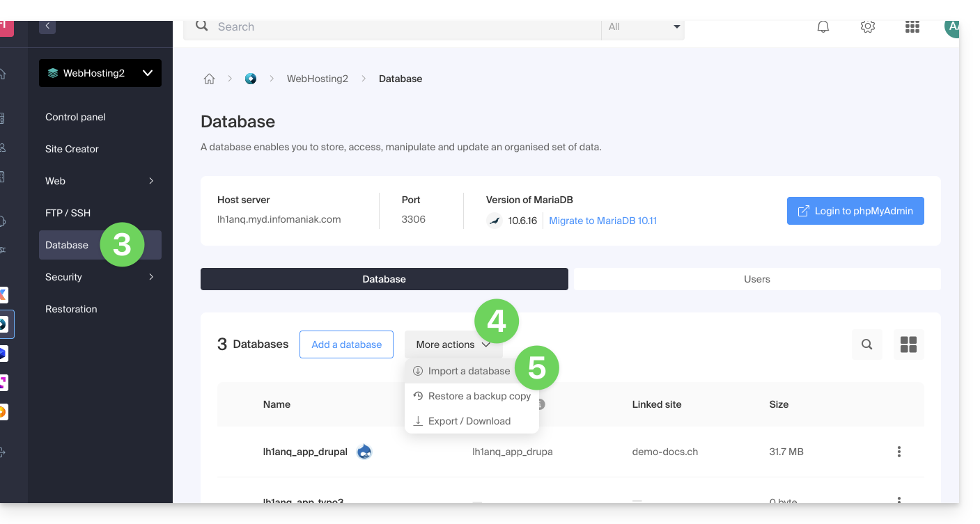Switch to grid view icon
The height and width of the screenshot is (524, 980).
[x=908, y=344]
